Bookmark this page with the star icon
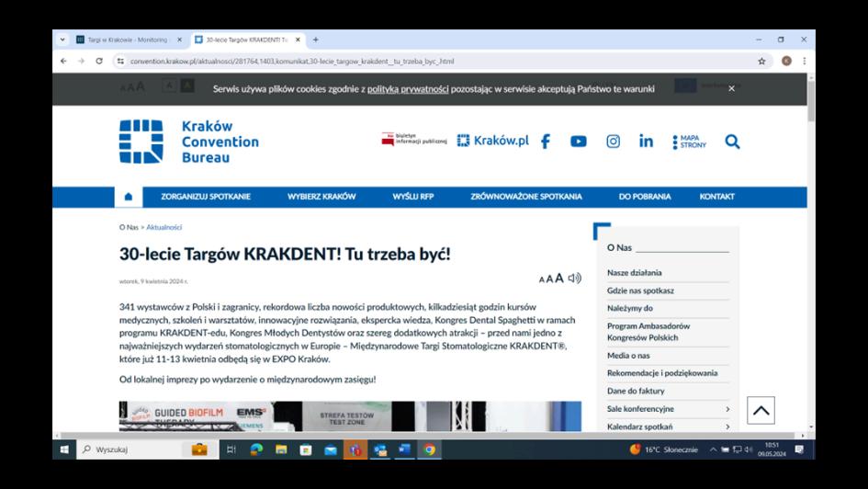The width and height of the screenshot is (868, 489). 761,62
